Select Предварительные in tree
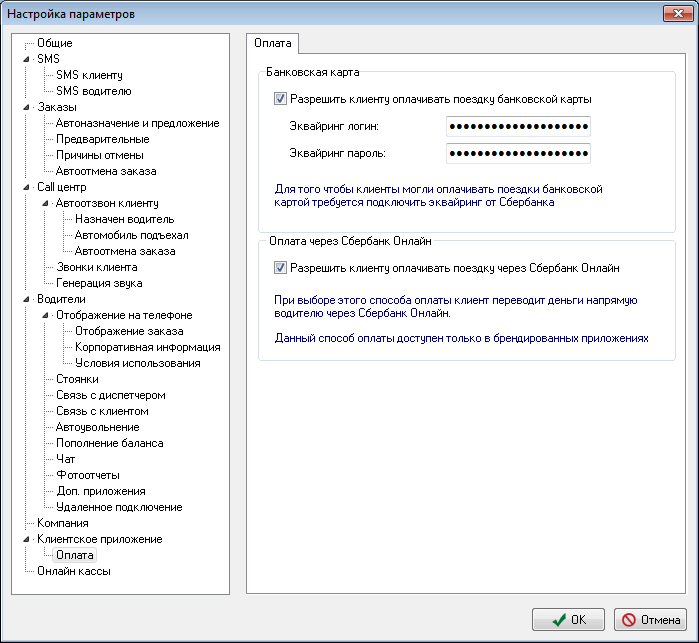699x643 pixels. [x=103, y=139]
